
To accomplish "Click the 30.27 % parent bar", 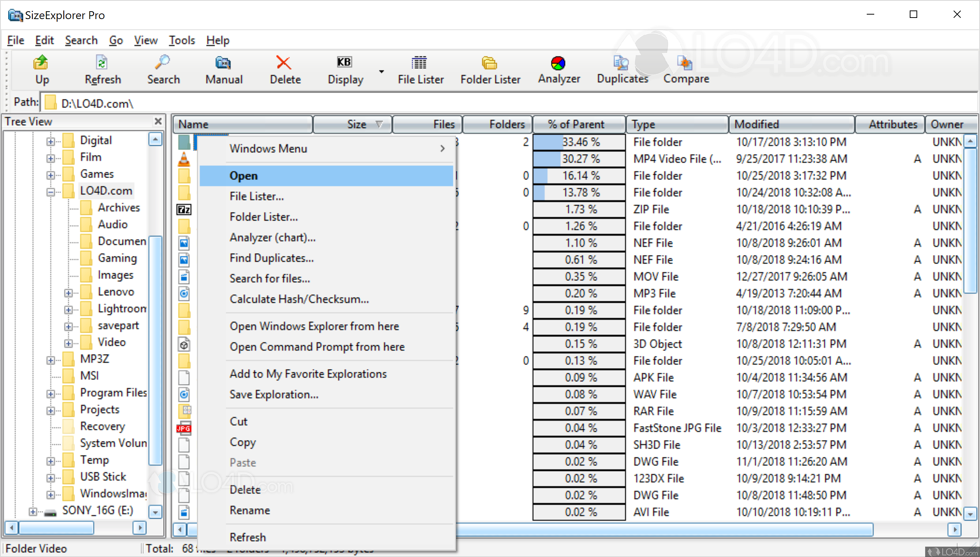I will click(579, 159).
